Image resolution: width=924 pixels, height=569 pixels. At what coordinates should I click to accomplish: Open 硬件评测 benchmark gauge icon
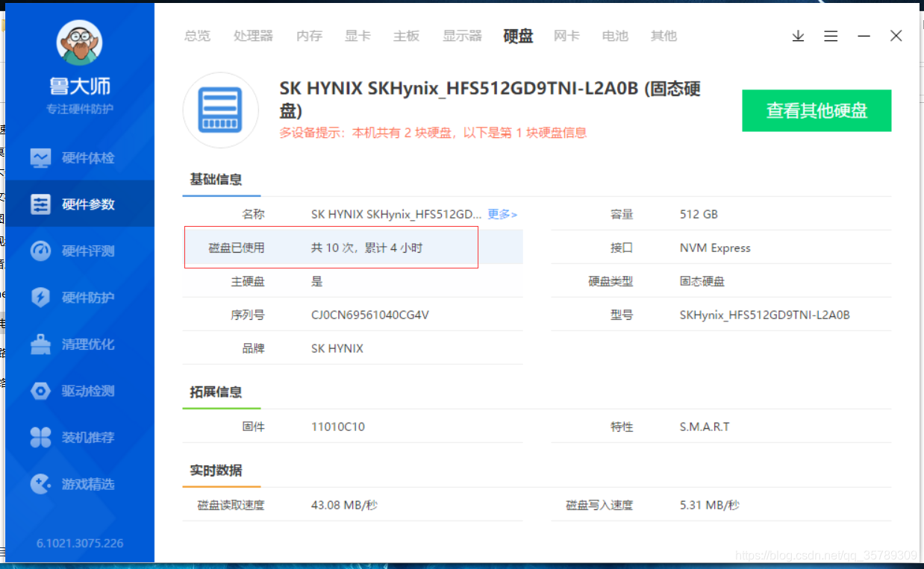point(40,251)
